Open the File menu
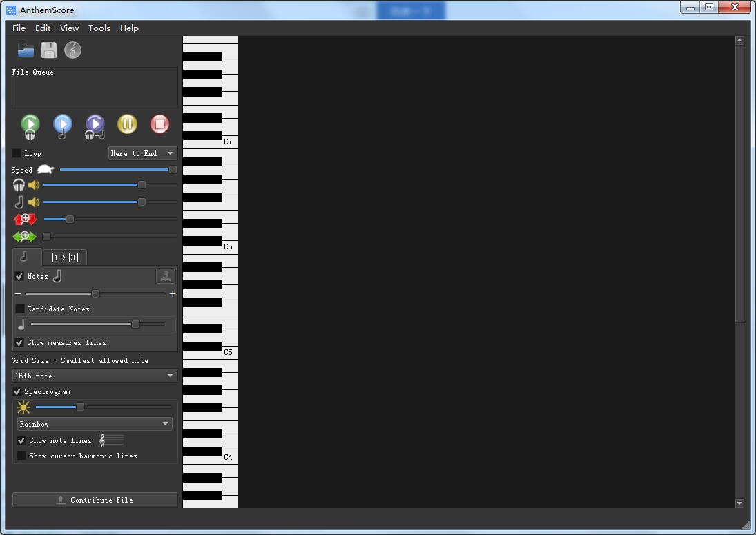 click(19, 28)
